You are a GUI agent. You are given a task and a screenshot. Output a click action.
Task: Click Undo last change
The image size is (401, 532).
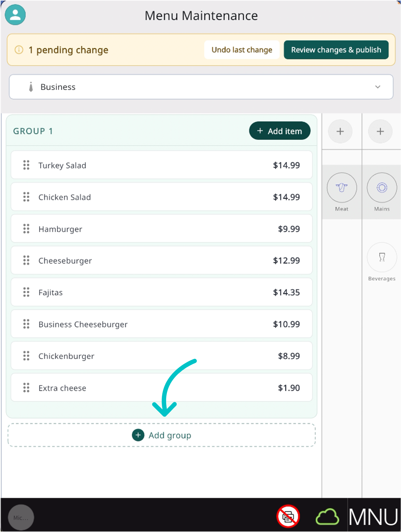tap(242, 50)
